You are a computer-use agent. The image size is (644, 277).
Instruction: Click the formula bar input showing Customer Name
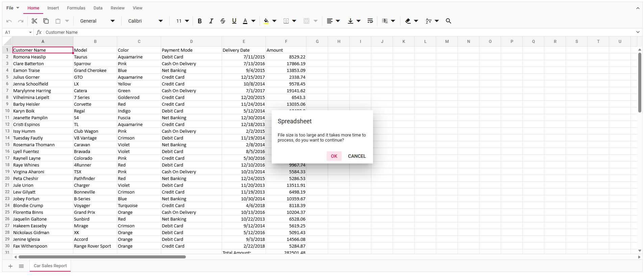(339, 32)
